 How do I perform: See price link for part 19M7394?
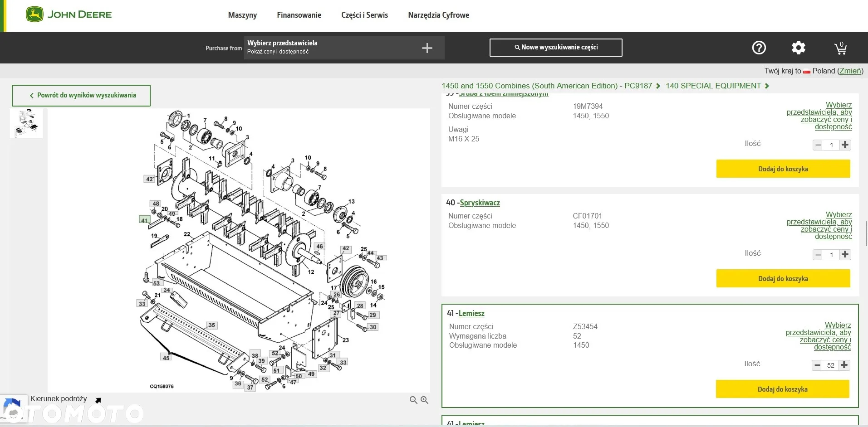click(819, 116)
